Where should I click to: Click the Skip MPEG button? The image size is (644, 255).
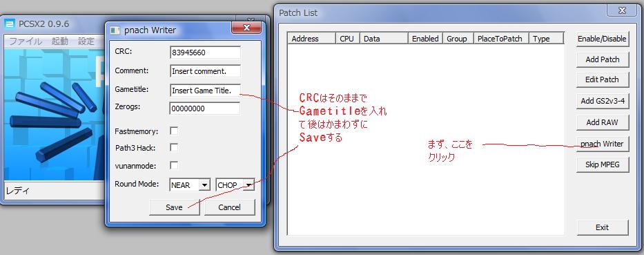602,164
